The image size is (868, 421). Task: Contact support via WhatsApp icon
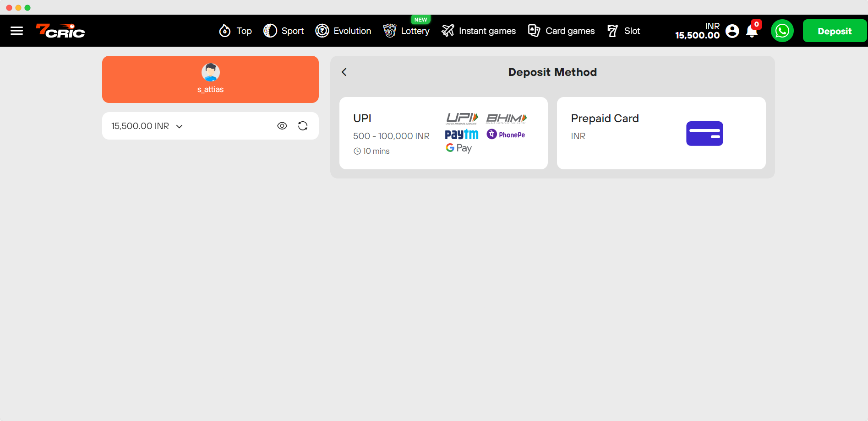click(x=782, y=31)
